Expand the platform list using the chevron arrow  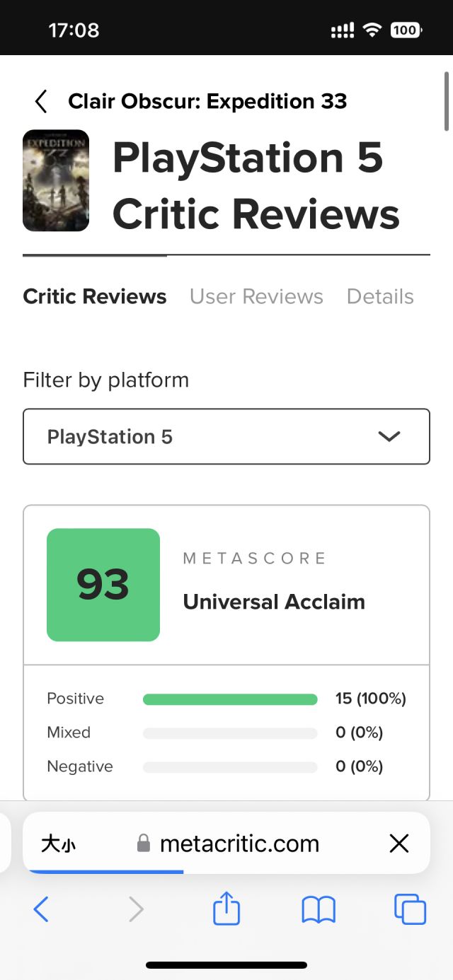click(389, 436)
